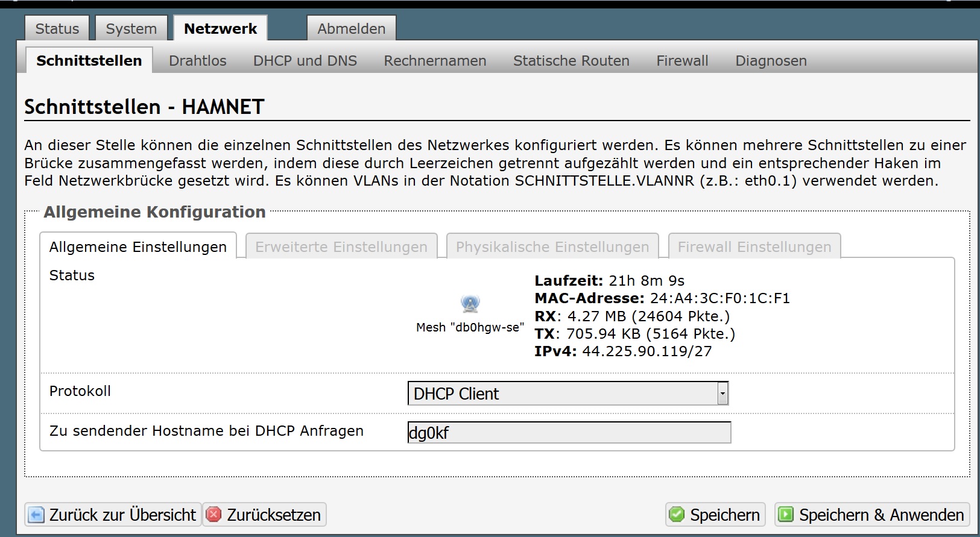The width and height of the screenshot is (980, 537).
Task: Click the green check icon on Speichern
Action: (677, 514)
